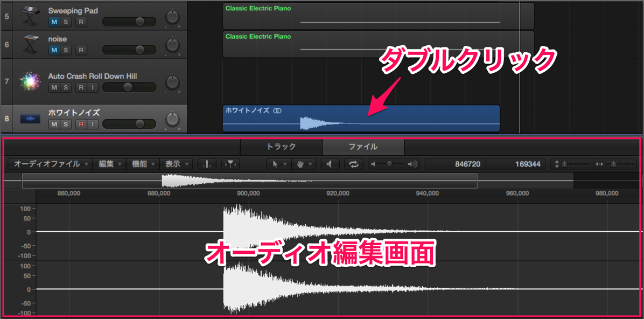This screenshot has height=319, width=644.
Task: Disable record on the ホワイトノイズ track
Action: point(81,124)
